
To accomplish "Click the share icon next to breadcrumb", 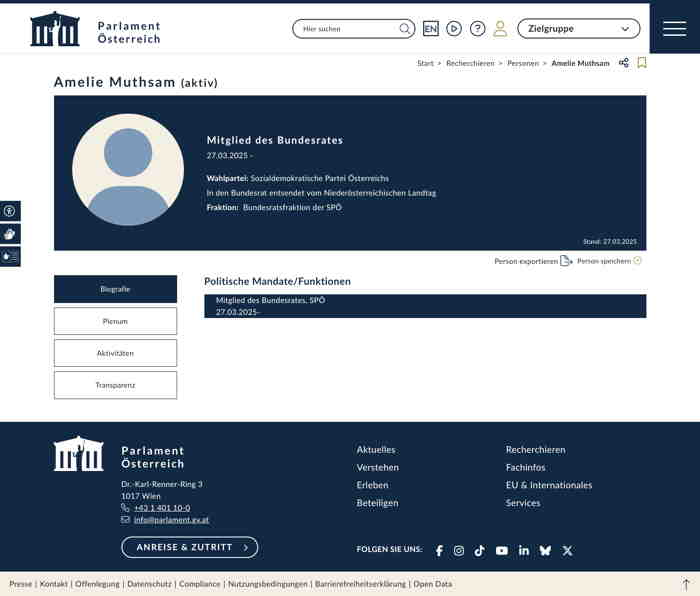I will 624,63.
